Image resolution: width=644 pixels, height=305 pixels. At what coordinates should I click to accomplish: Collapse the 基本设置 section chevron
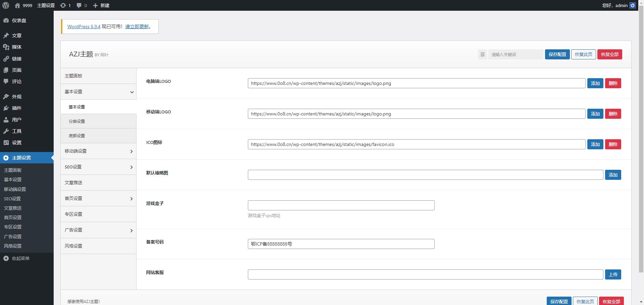click(x=132, y=92)
